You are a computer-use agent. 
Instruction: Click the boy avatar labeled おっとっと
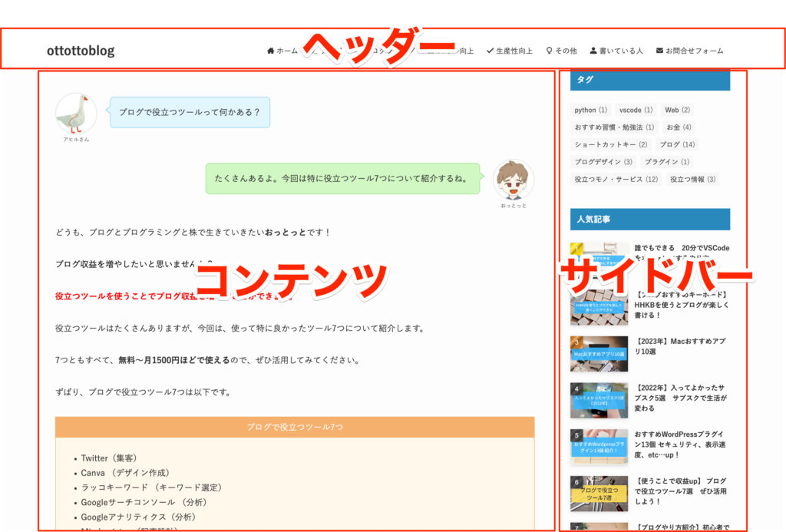click(514, 180)
